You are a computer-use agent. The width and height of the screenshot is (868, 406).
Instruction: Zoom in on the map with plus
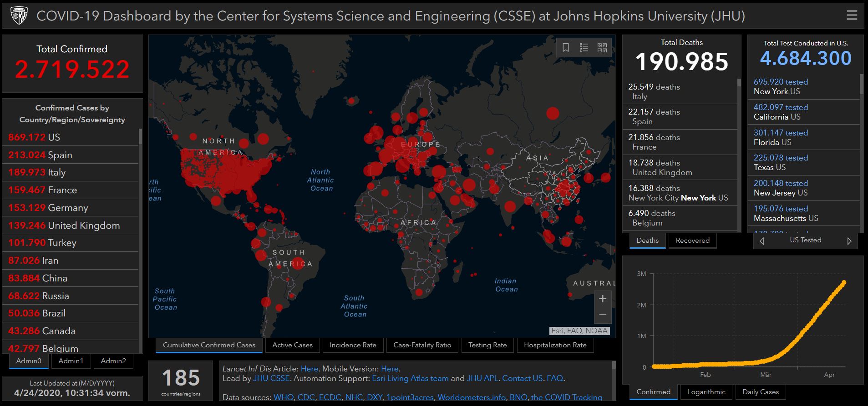603,299
